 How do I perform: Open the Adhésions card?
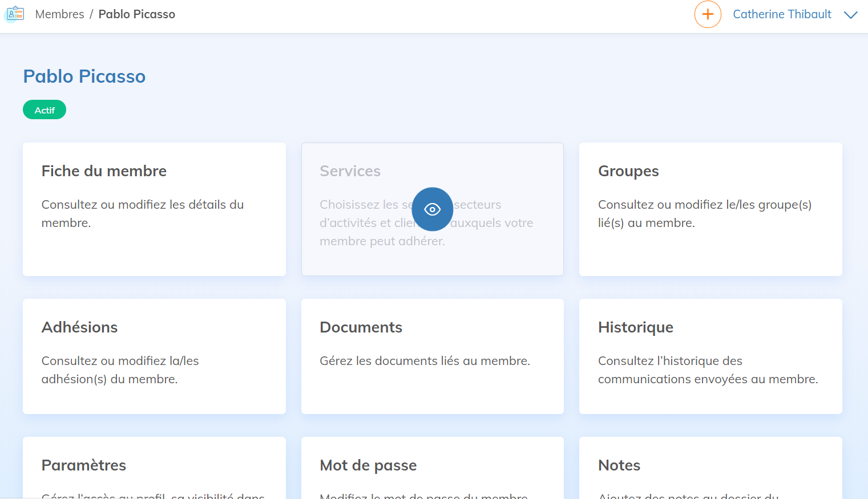click(x=154, y=356)
